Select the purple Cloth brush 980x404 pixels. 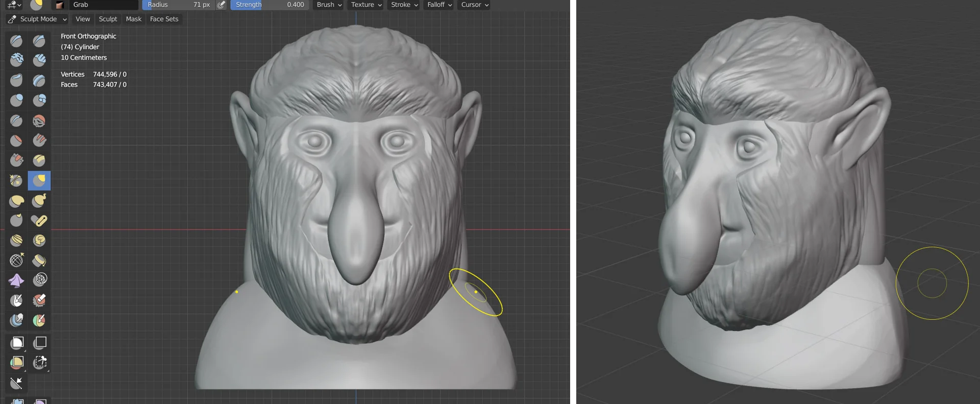click(x=16, y=280)
